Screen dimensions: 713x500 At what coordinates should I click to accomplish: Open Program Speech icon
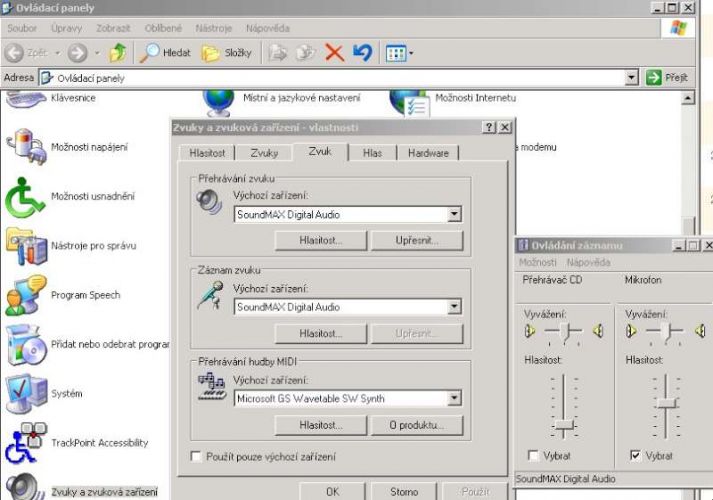pyautogui.click(x=26, y=295)
